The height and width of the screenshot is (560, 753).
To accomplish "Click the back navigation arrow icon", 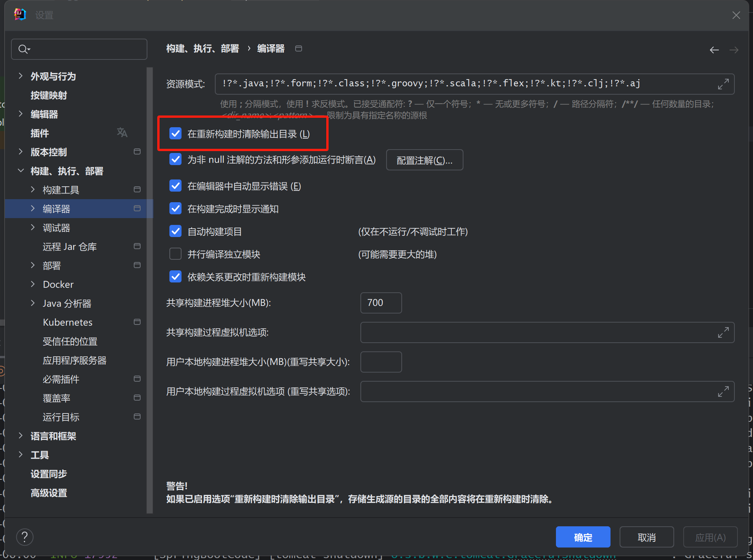I will coord(714,50).
